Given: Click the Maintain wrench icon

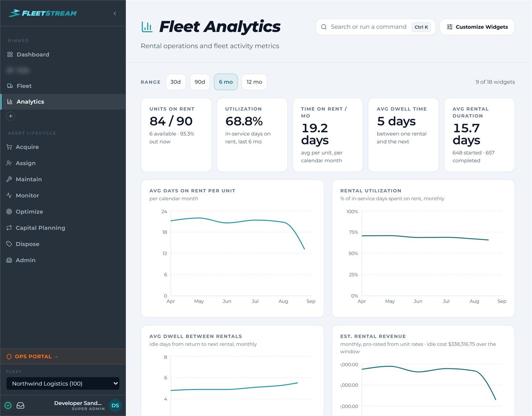Looking at the screenshot, I should tap(9, 179).
